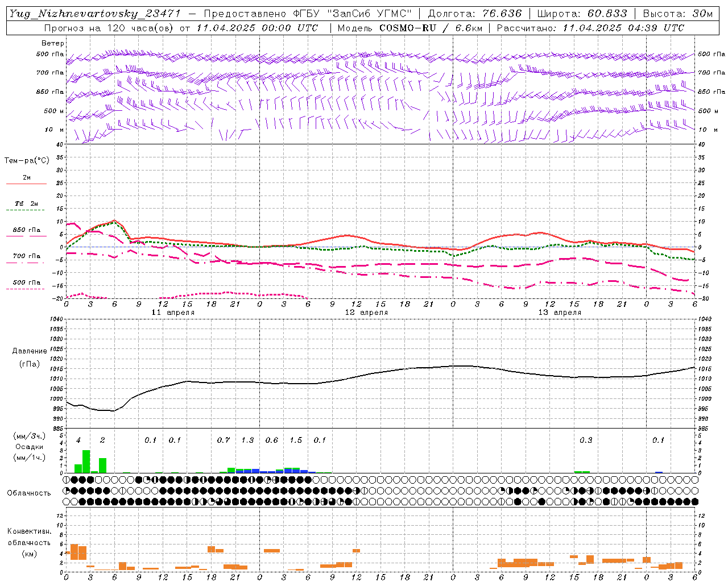
Task: Click the 10 м wind level label on left
Action: (54, 130)
